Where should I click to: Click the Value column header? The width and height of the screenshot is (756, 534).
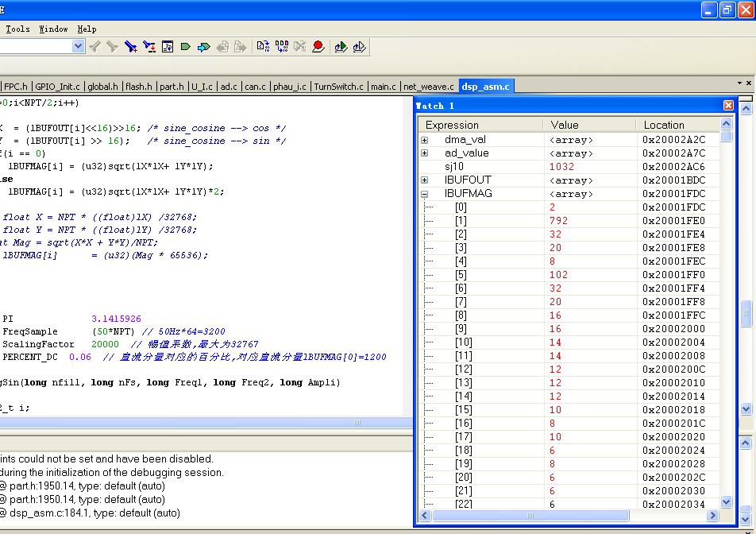pyautogui.click(x=589, y=125)
